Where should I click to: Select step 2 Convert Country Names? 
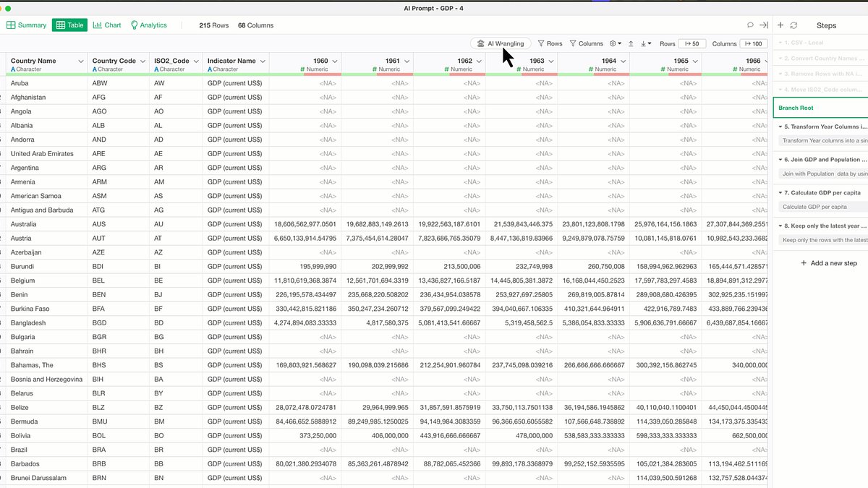pyautogui.click(x=820, y=59)
